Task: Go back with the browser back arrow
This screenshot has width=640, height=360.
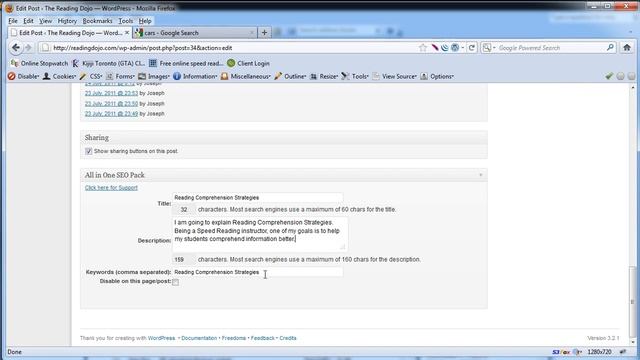Action: point(16,48)
